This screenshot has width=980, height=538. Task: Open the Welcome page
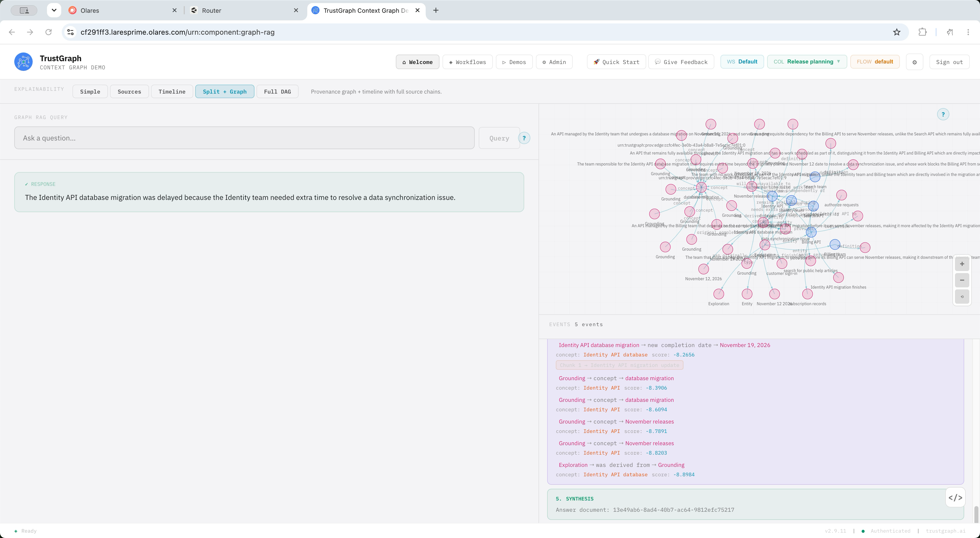(x=417, y=62)
